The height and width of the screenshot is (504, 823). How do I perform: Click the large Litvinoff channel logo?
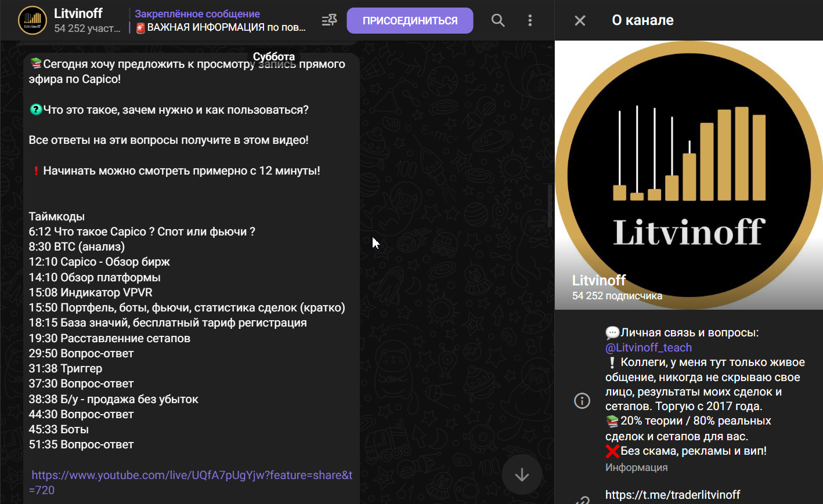tap(689, 175)
